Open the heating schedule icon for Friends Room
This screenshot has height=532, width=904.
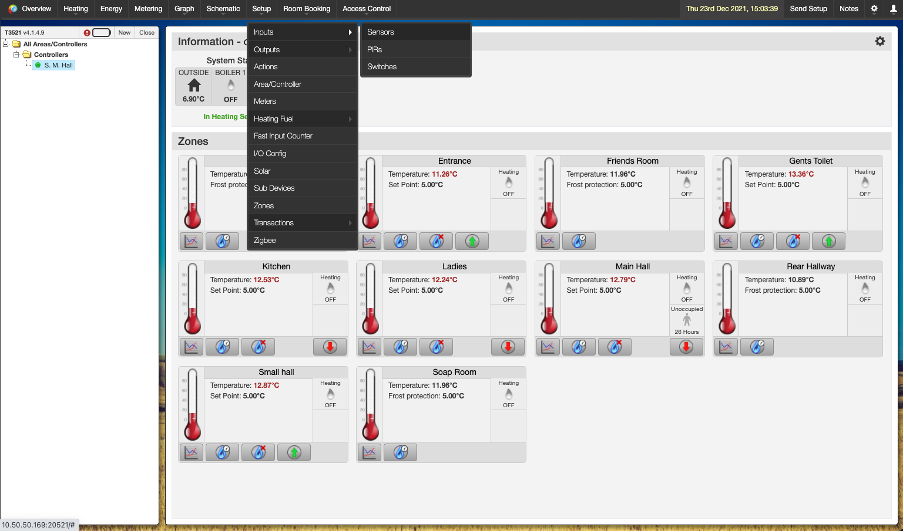click(578, 241)
